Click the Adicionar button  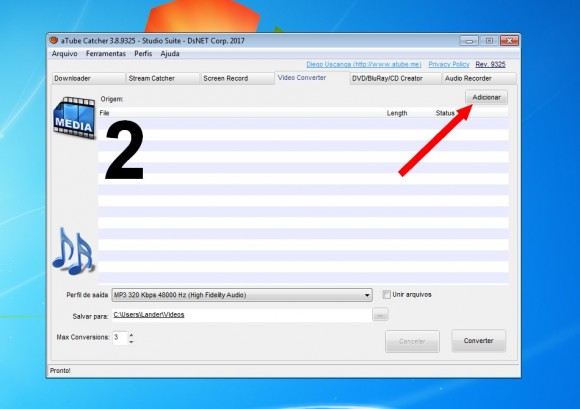486,97
